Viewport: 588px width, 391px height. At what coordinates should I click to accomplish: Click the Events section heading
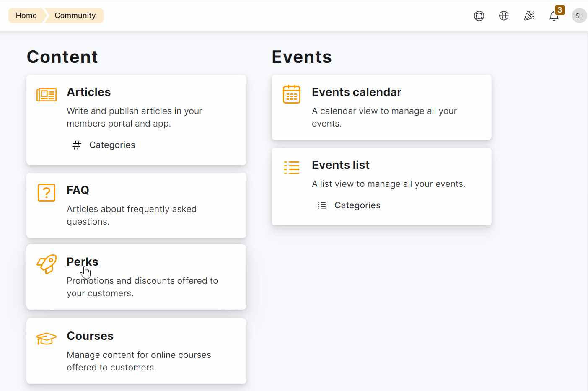302,57
